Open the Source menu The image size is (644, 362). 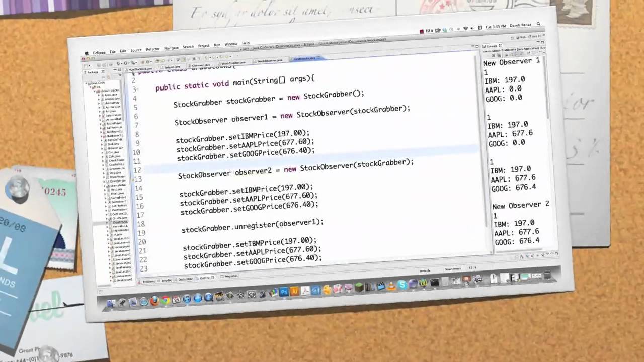tap(136, 50)
